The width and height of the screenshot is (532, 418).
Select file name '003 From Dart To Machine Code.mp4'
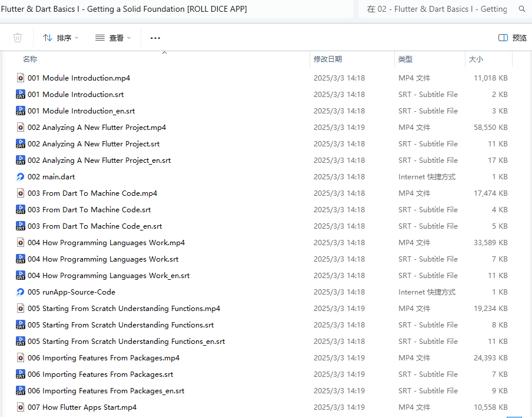point(92,193)
